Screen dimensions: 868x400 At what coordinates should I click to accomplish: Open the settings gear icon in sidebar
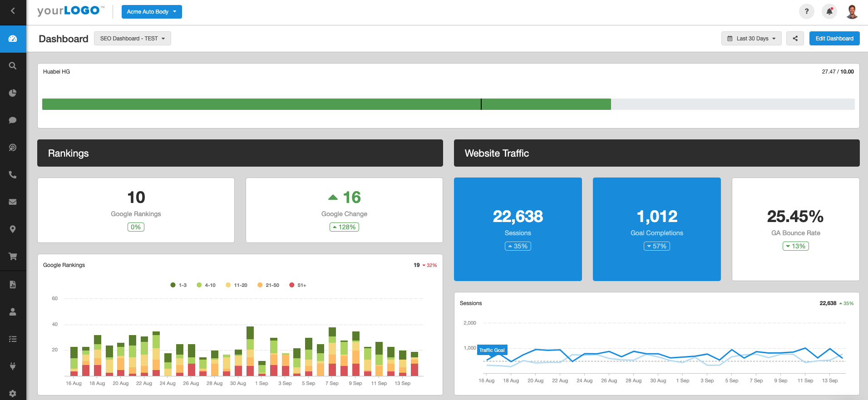13,393
